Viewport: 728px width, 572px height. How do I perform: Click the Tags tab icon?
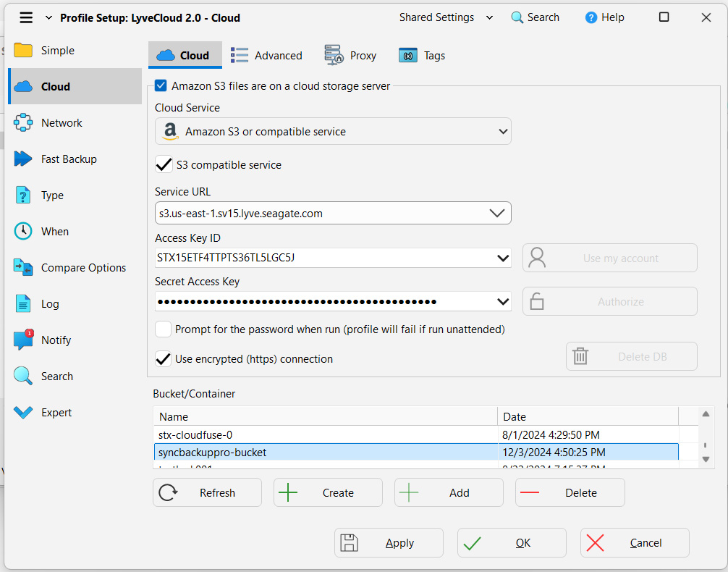[x=408, y=55]
